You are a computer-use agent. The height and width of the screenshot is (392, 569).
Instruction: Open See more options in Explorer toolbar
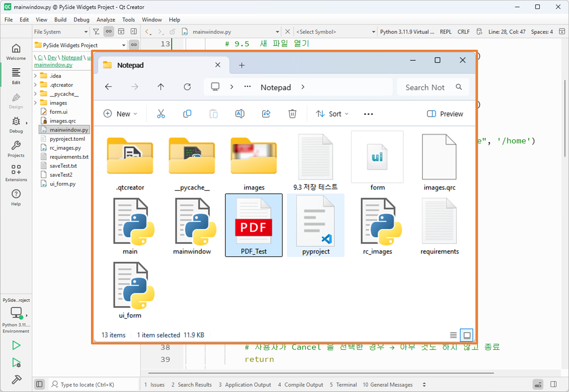pos(368,114)
